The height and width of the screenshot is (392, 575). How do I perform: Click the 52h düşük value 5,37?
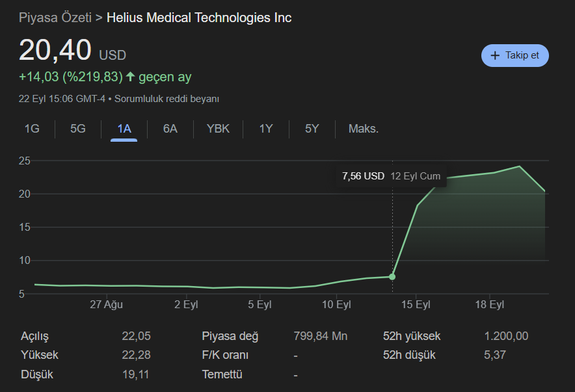tap(495, 355)
